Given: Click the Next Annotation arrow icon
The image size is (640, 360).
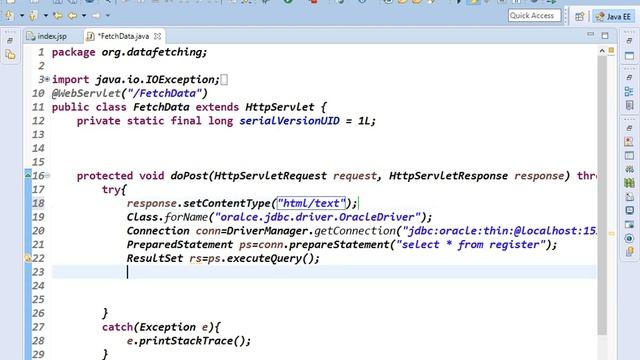Looking at the screenshot, I should click(x=9, y=16).
